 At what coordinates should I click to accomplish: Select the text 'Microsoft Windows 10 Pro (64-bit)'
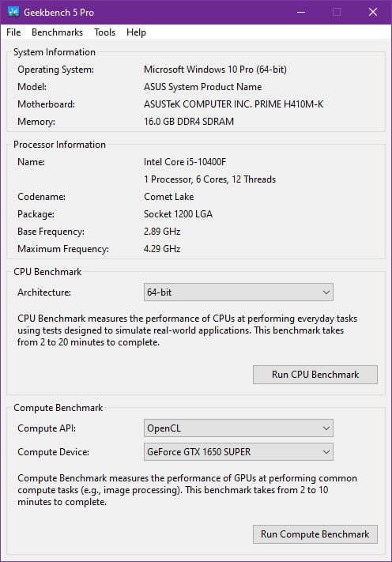click(x=215, y=70)
